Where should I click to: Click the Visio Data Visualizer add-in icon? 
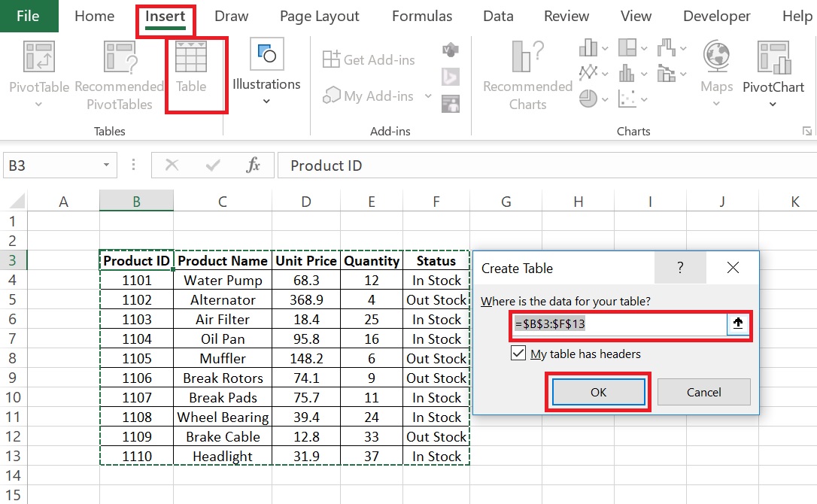point(449,49)
